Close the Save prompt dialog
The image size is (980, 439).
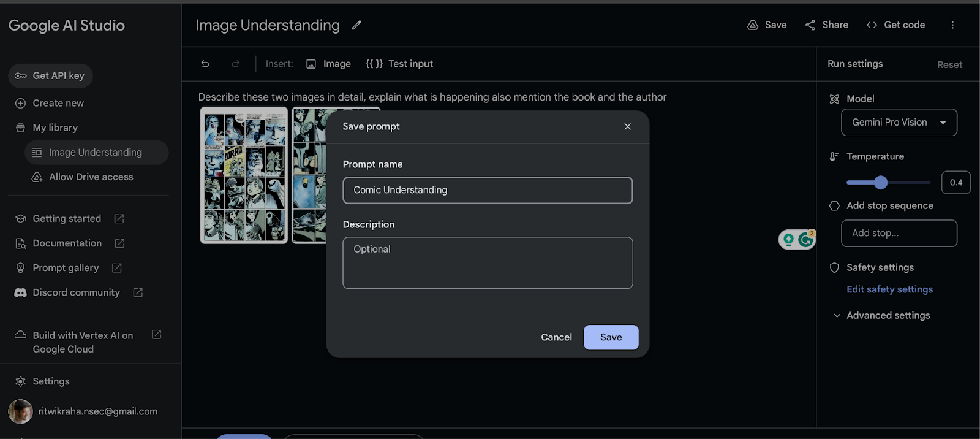[627, 126]
